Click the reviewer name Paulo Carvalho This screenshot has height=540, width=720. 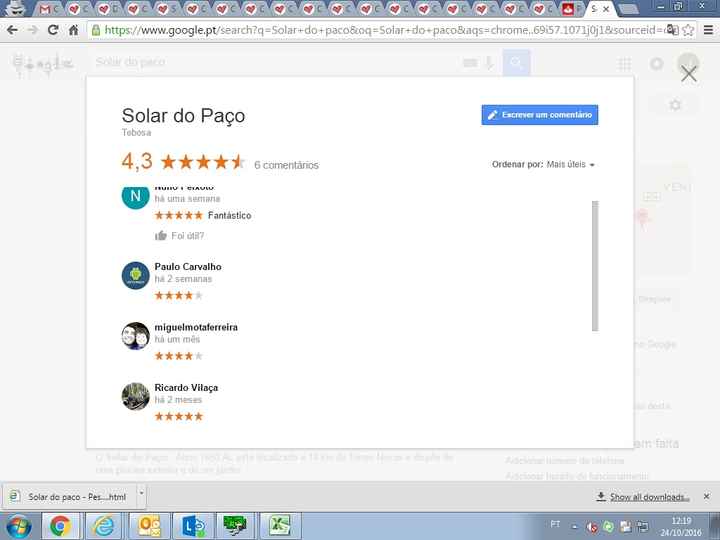tap(188, 267)
